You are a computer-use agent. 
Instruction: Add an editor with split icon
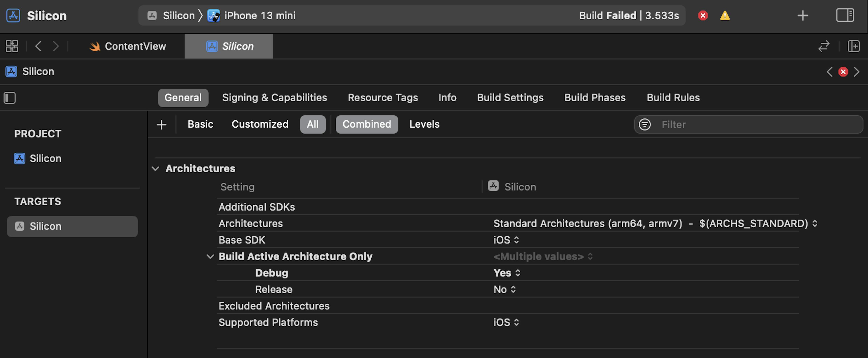click(854, 46)
